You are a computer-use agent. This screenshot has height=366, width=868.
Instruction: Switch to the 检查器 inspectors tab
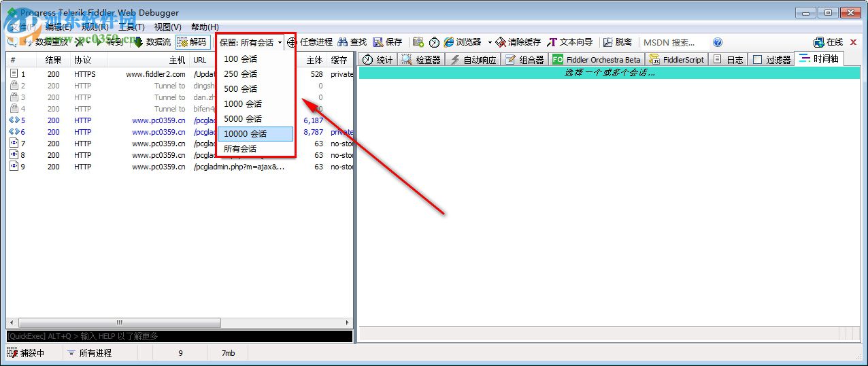421,60
